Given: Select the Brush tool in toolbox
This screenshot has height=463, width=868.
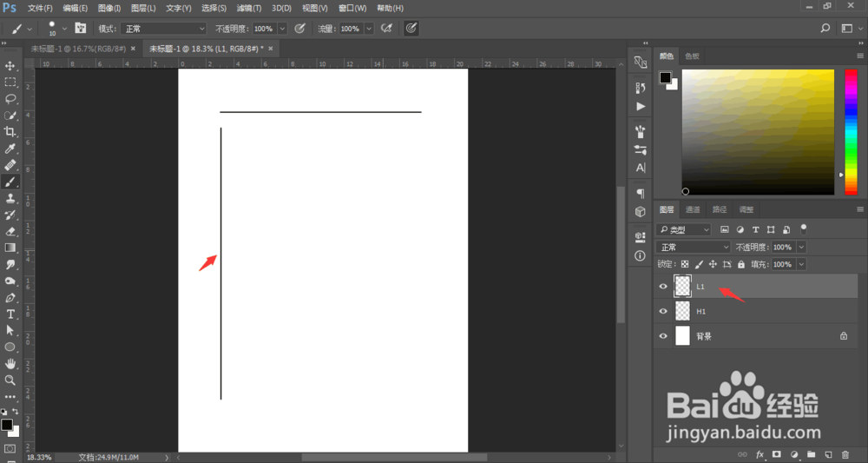Looking at the screenshot, I should [x=10, y=182].
